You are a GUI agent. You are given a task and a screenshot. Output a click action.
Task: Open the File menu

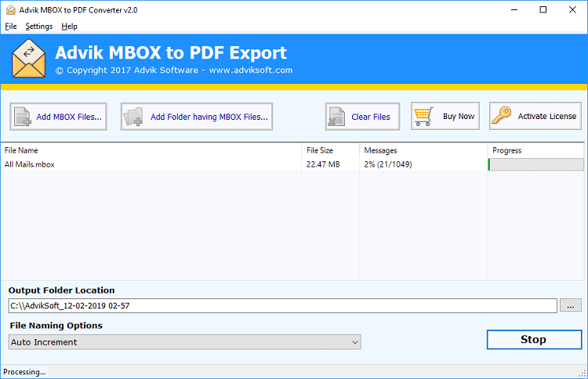tap(11, 26)
